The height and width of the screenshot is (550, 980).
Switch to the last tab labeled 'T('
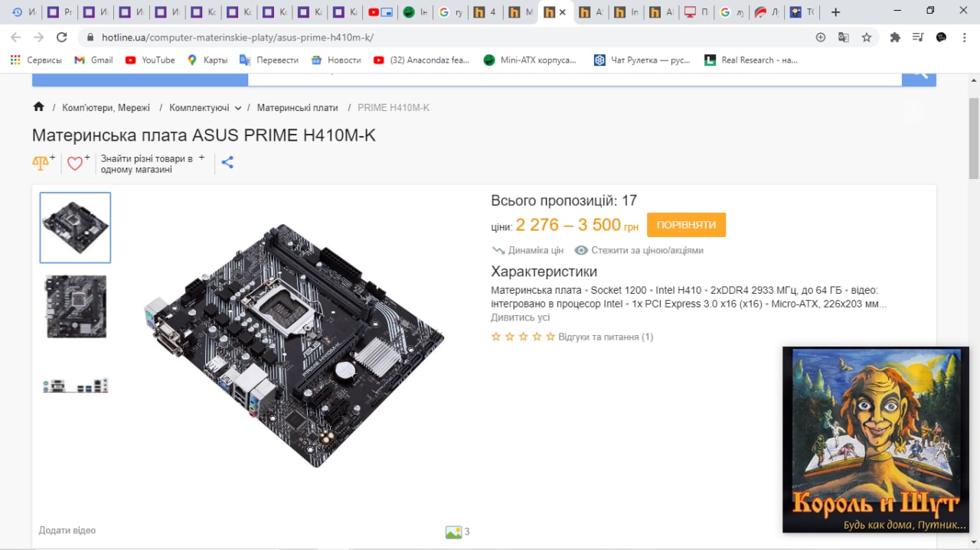point(802,12)
